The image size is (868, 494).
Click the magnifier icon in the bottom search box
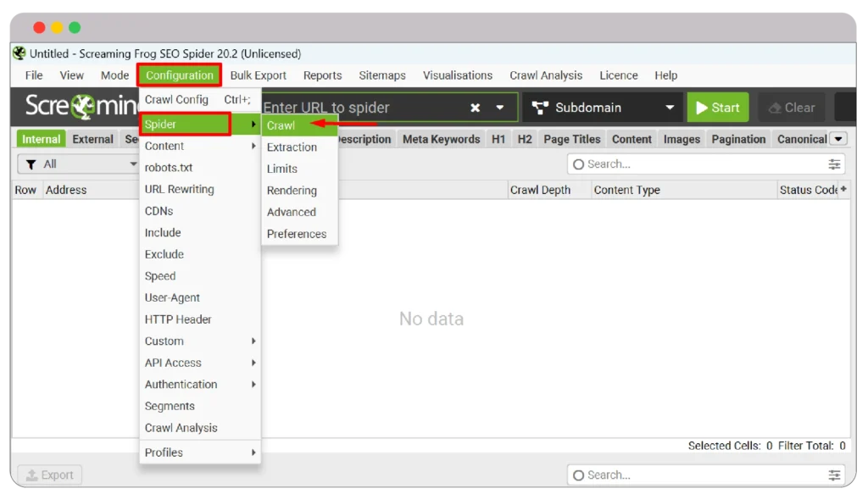(579, 475)
